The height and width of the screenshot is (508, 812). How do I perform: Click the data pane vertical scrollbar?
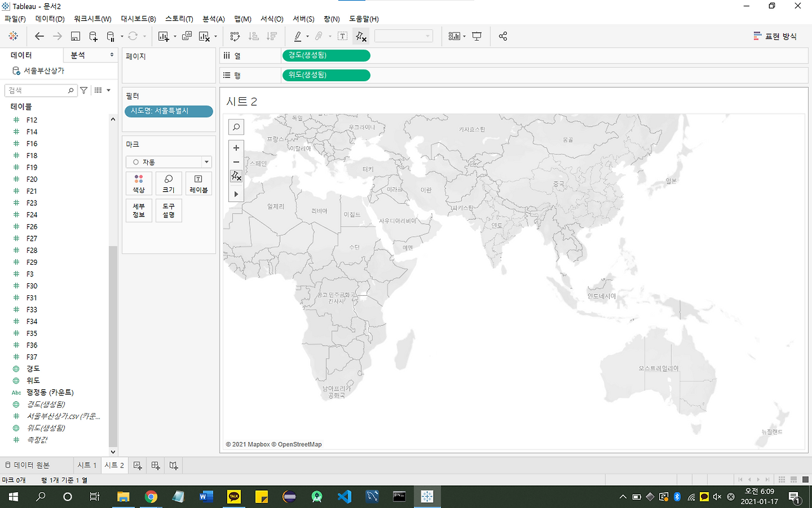tap(113, 346)
